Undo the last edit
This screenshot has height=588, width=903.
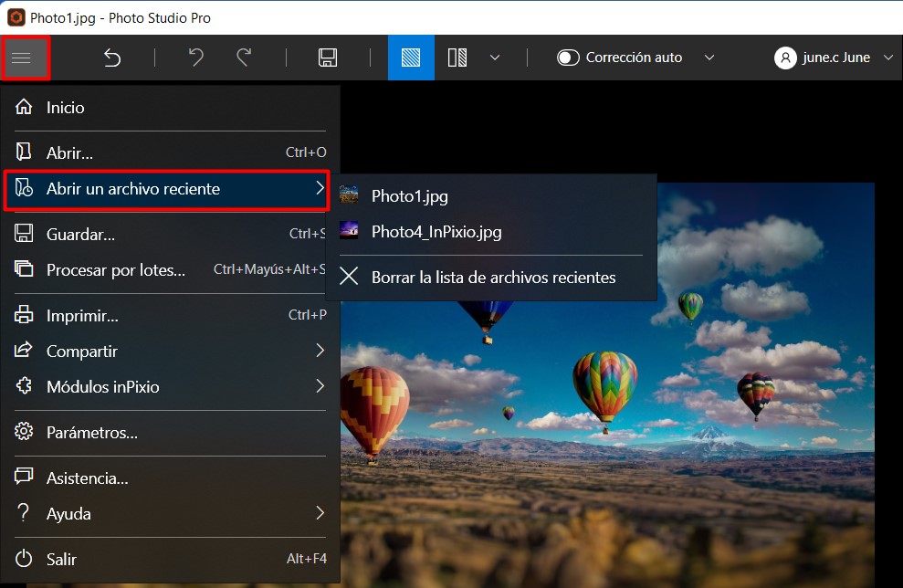196,58
